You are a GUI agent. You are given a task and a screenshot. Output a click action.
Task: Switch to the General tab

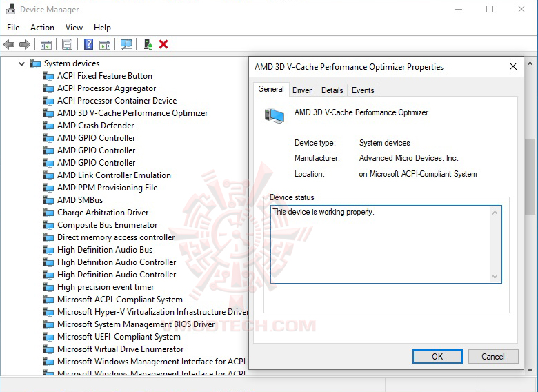(x=271, y=89)
